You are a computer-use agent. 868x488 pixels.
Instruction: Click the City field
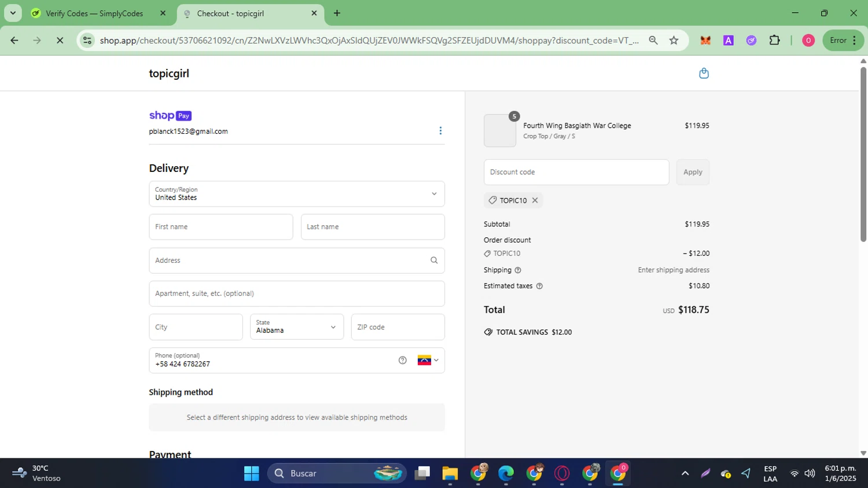click(196, 327)
